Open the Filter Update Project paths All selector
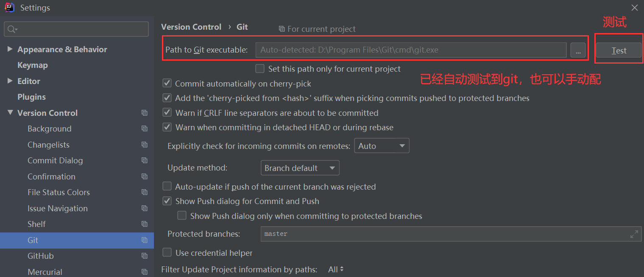The image size is (644, 277). pos(336,269)
